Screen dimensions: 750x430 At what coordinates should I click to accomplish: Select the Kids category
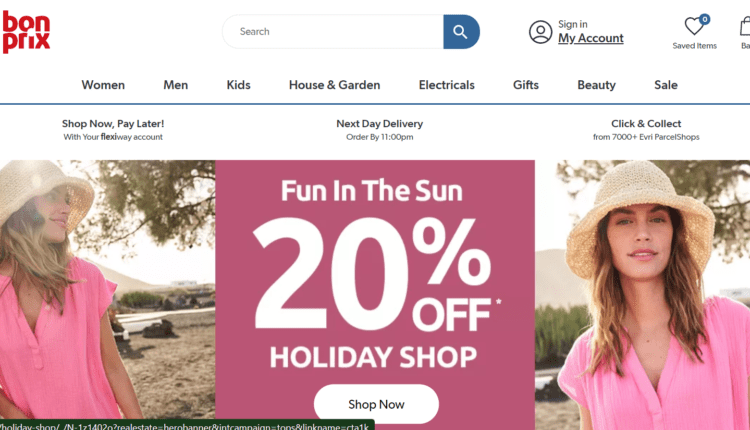pyautogui.click(x=238, y=85)
